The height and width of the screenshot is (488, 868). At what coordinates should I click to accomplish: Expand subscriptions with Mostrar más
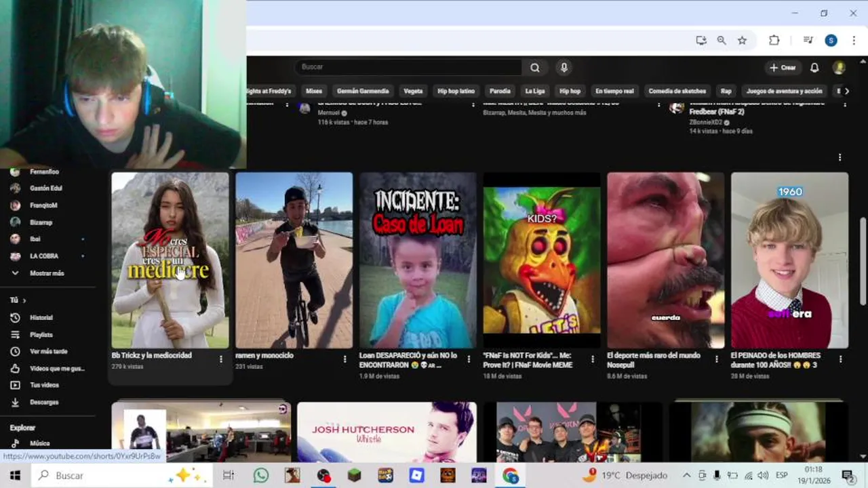(x=47, y=273)
